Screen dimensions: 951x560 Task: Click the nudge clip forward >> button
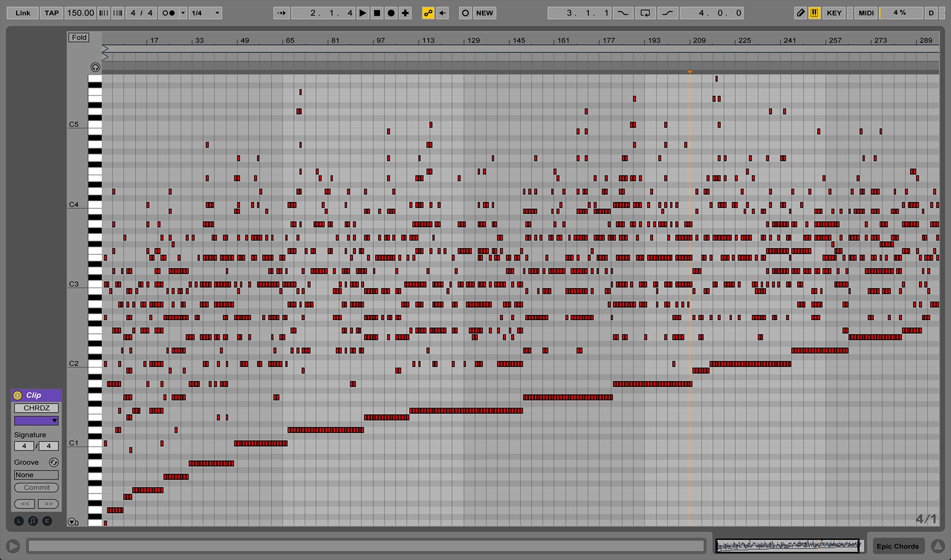(48, 504)
